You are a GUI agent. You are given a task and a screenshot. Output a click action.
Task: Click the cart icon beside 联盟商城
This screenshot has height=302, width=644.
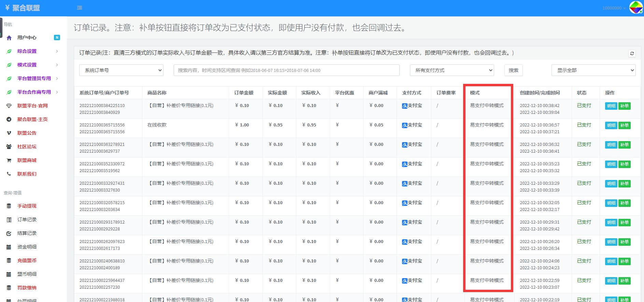[9, 160]
